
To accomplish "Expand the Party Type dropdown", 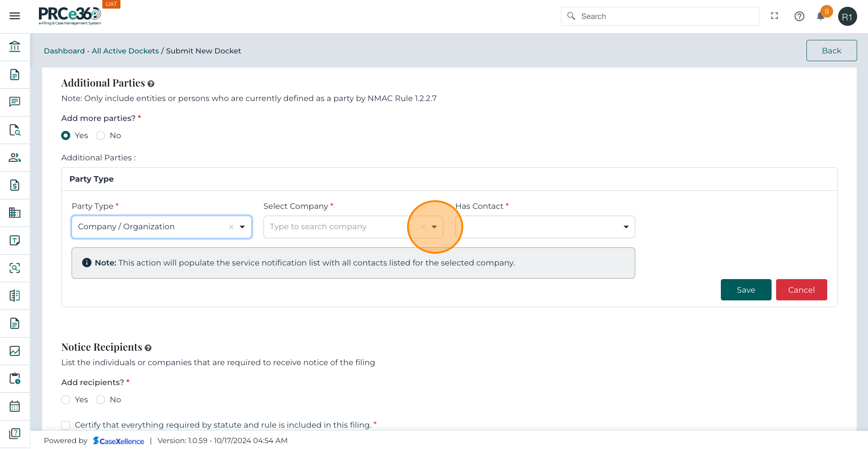I will [242, 227].
